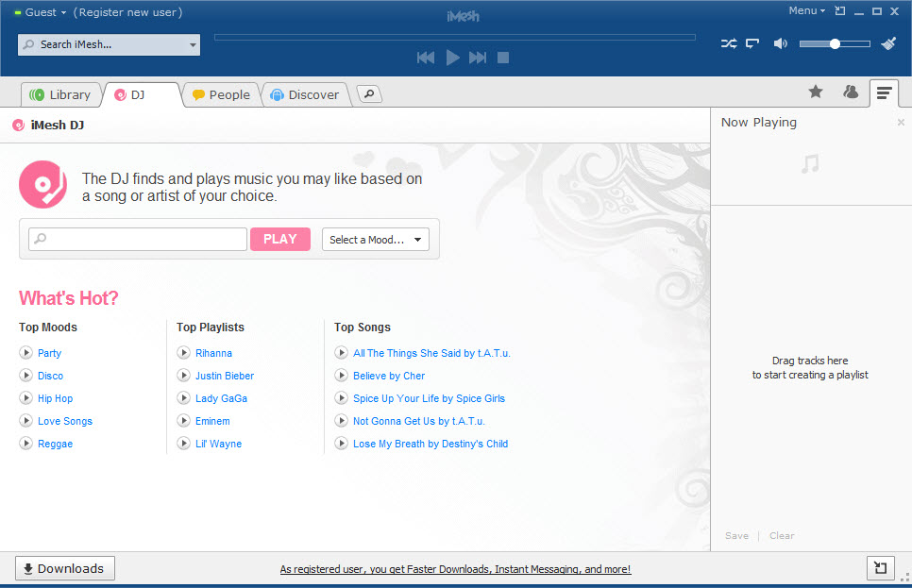Screen dimensions: 912x588
Task: Switch to mini player mode icon
Action: tap(840, 11)
